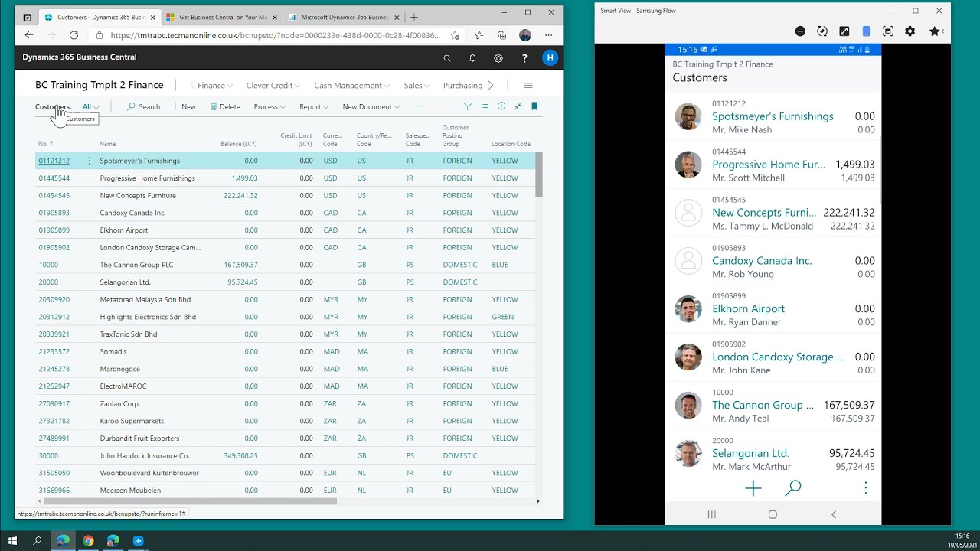Image resolution: width=980 pixels, height=551 pixels.
Task: Click the browser address bar URL
Action: (275, 35)
